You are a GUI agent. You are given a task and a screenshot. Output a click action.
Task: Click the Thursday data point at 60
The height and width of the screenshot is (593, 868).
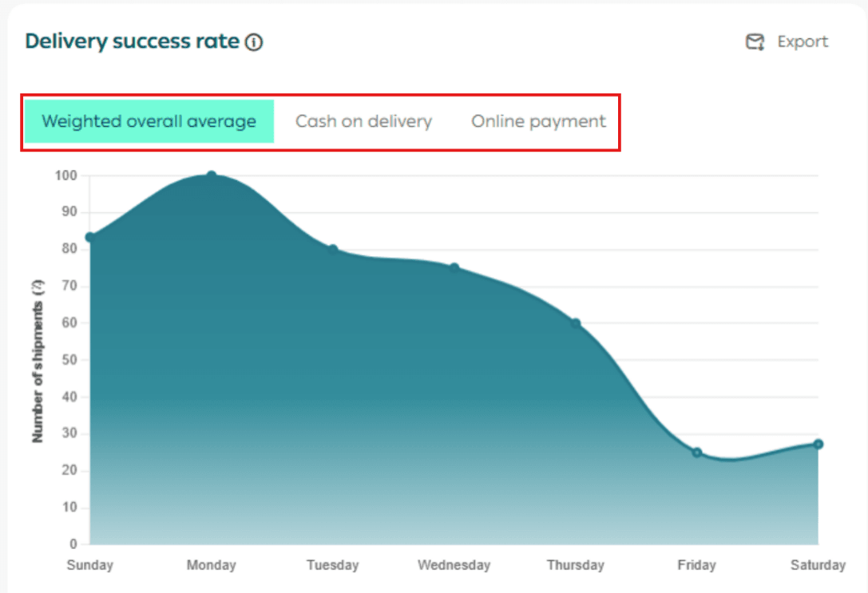coord(576,323)
